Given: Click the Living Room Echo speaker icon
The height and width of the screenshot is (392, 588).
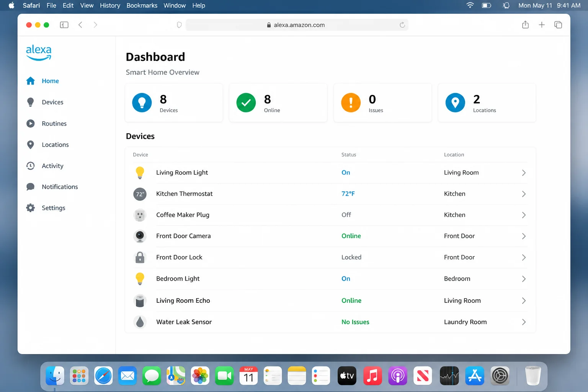Looking at the screenshot, I should (x=140, y=301).
